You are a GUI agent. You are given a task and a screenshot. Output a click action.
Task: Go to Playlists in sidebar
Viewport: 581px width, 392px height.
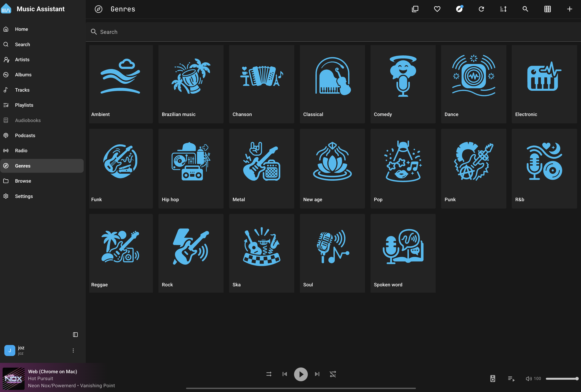tap(24, 105)
